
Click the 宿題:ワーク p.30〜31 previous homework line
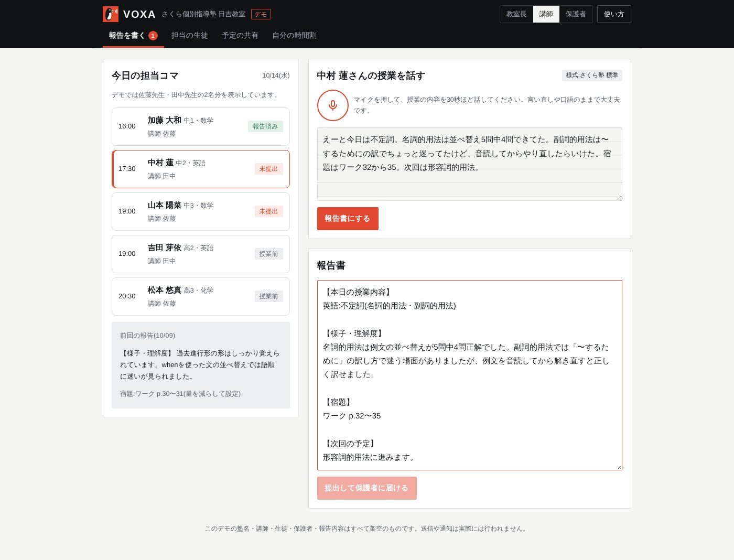(x=180, y=394)
